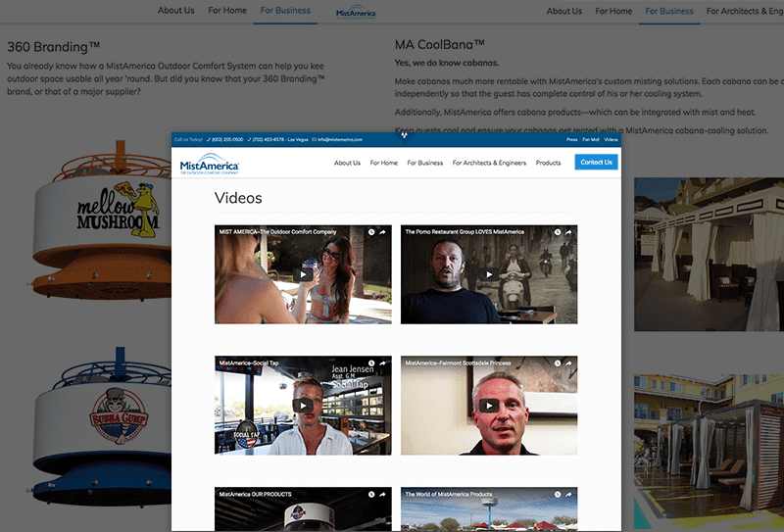
Task: Open For Home in the Videos page navigation
Action: pyautogui.click(x=384, y=163)
